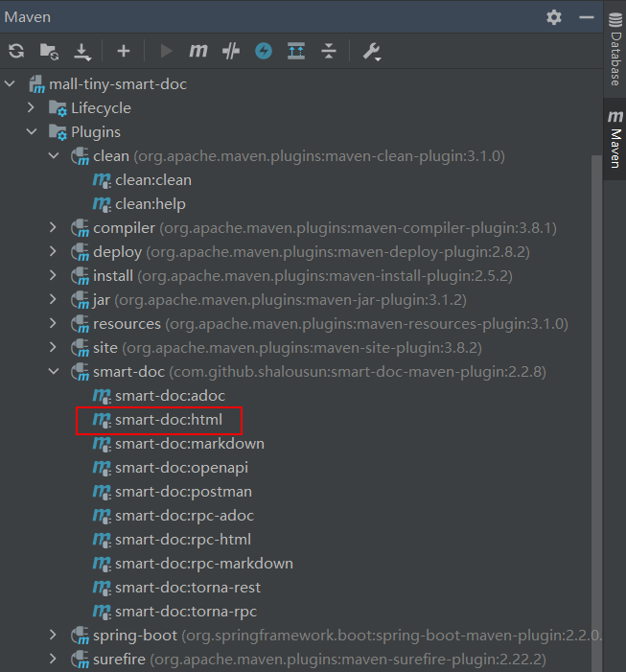
Task: Click the install plugin icon
Action: pyautogui.click(x=81, y=276)
